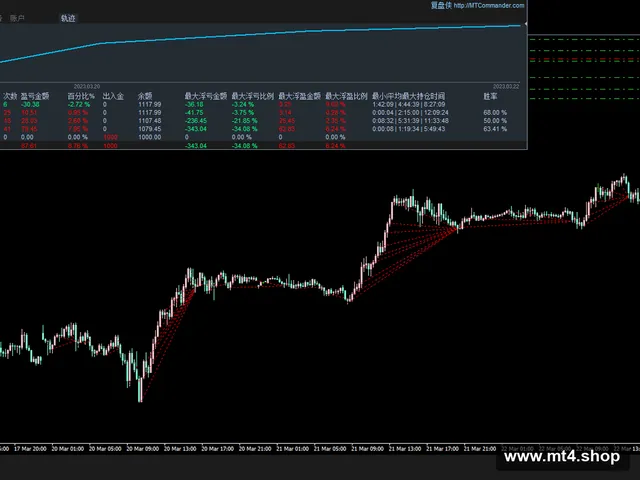Image resolution: width=640 pixels, height=480 pixels.
Task: Select the 1000.00 balance cell
Action: pos(149,137)
